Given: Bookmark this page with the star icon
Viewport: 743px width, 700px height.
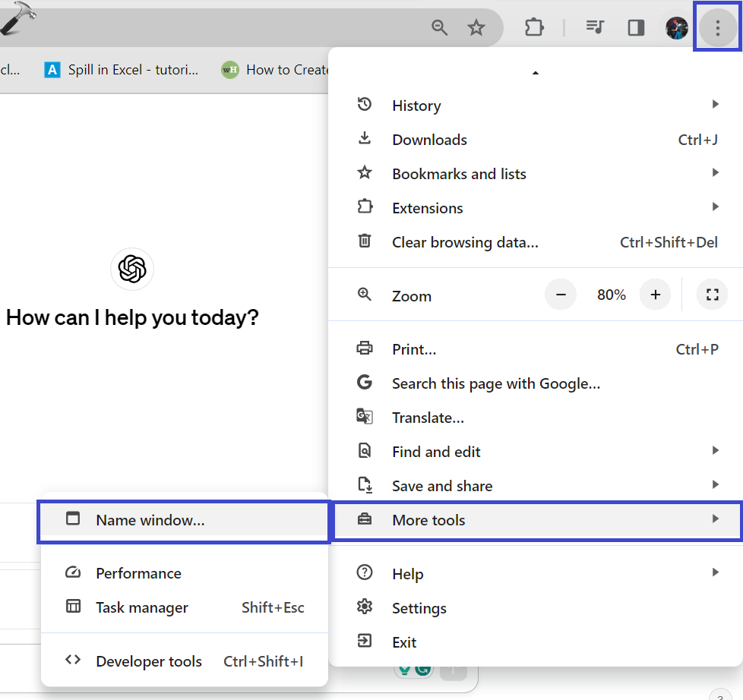Looking at the screenshot, I should (476, 28).
